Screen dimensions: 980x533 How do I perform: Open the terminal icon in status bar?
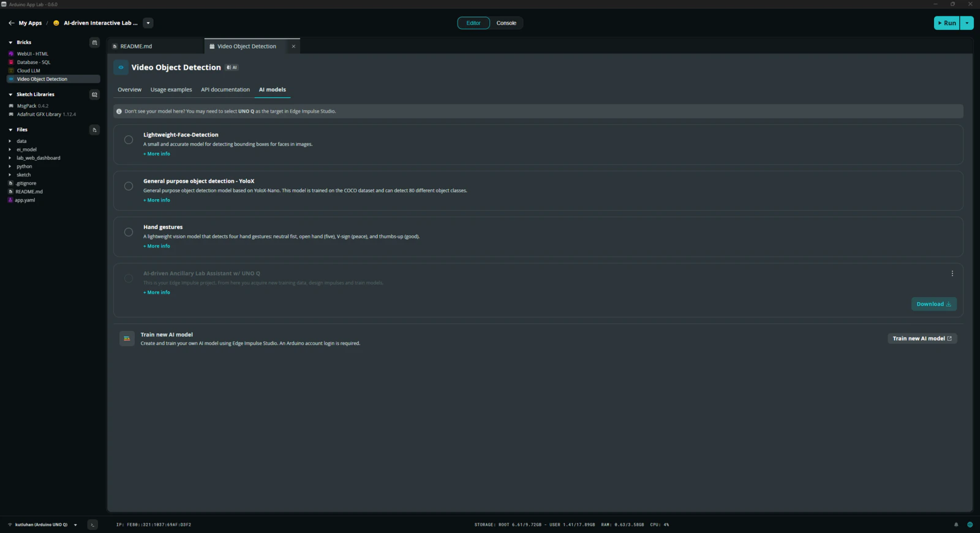point(92,525)
